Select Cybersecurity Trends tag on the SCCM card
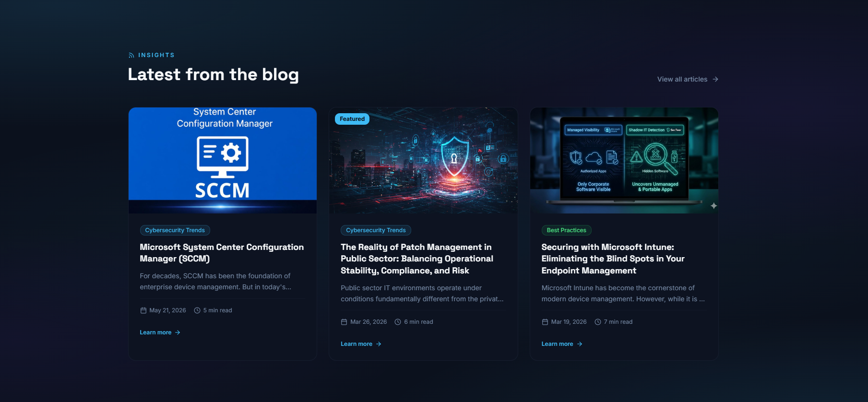Screen dimensions: 868x402 [175, 230]
